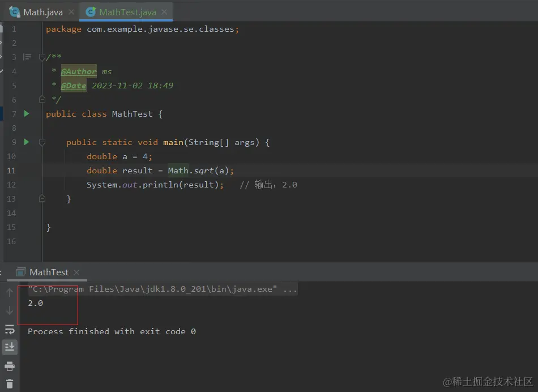Clear all console output with trash icon
The height and width of the screenshot is (392, 538).
click(x=10, y=383)
